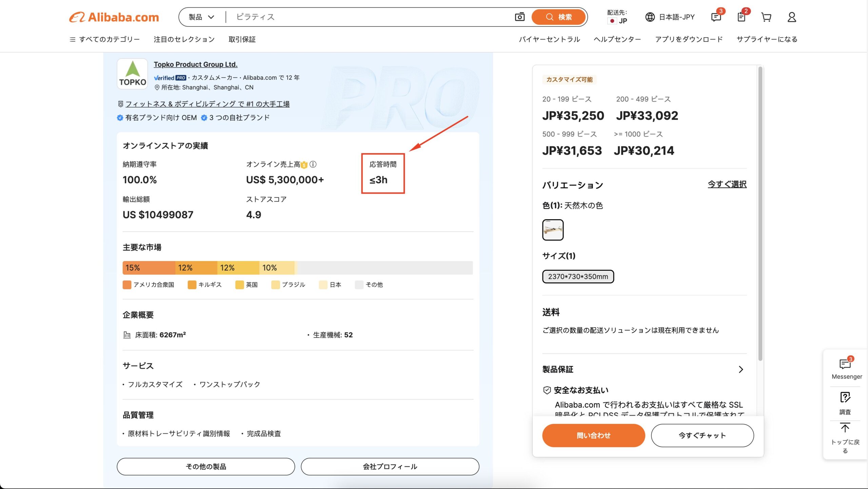
Task: Click the アメリカ合衆国 legend swatch
Action: [x=127, y=285]
